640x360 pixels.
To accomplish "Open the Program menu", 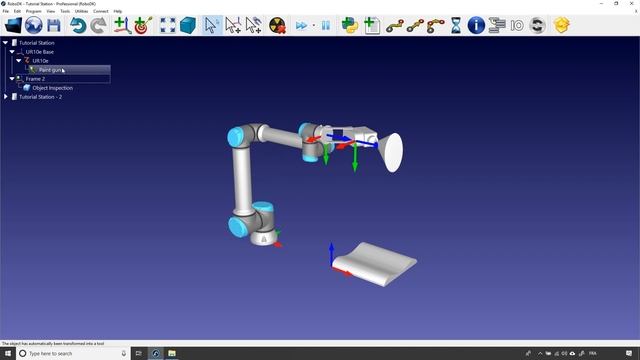I will pos(34,11).
